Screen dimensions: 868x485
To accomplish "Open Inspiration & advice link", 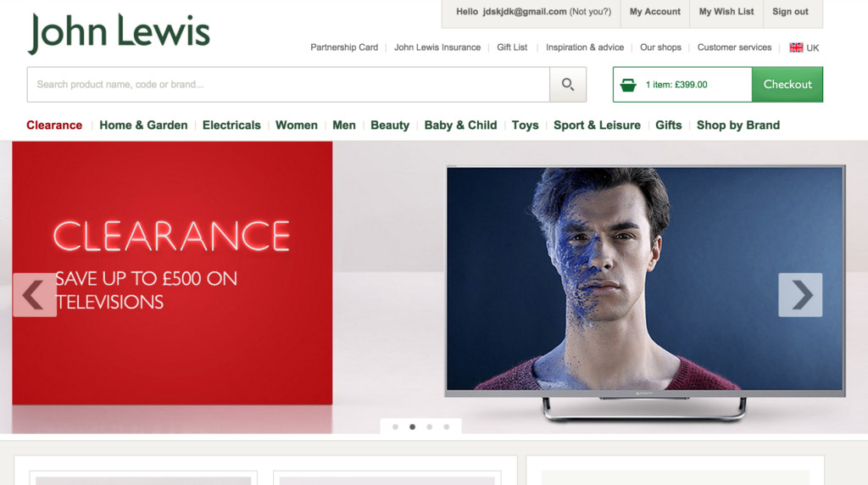I will (585, 47).
